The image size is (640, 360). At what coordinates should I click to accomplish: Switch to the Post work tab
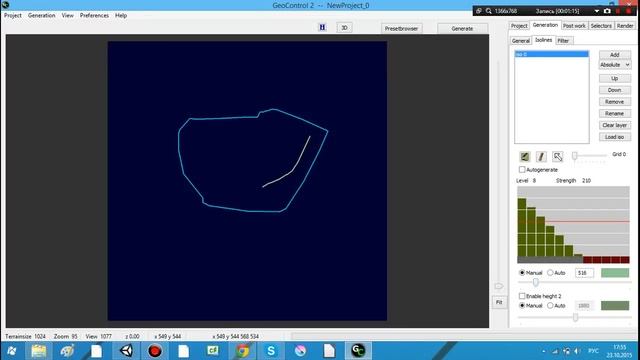(574, 26)
